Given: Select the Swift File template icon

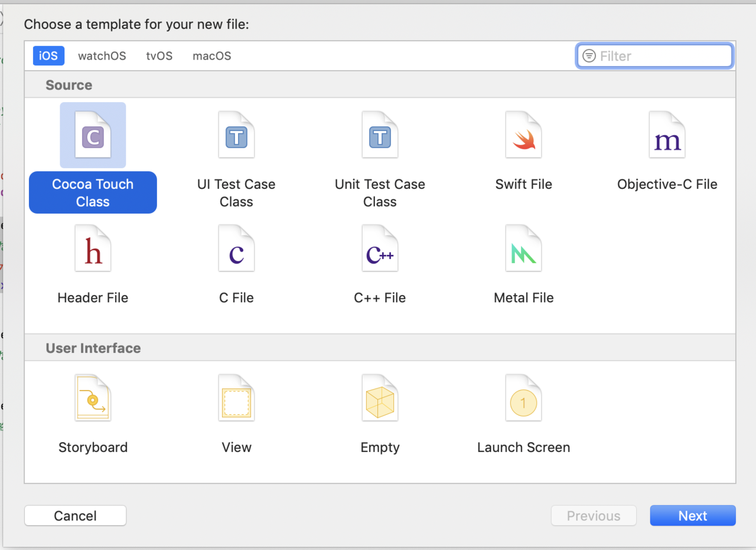Looking at the screenshot, I should [523, 136].
